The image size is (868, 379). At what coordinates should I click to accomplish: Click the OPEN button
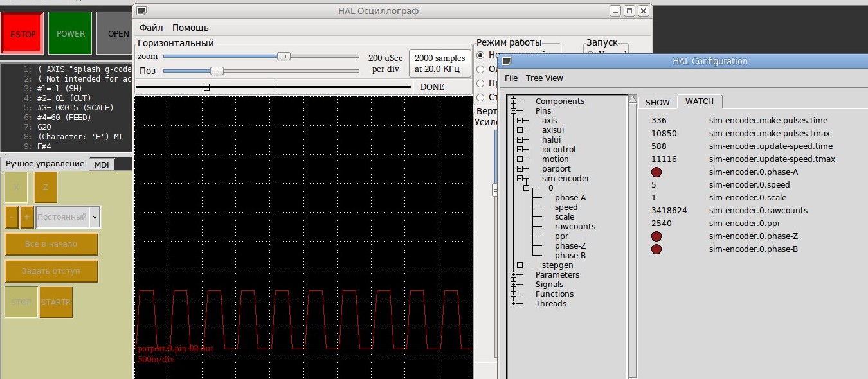116,33
